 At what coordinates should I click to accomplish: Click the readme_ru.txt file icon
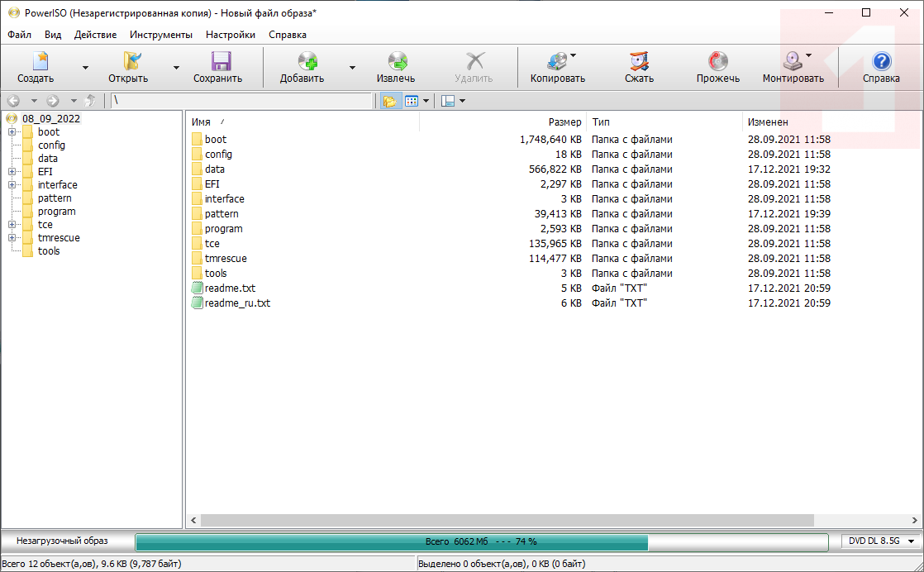pos(197,303)
